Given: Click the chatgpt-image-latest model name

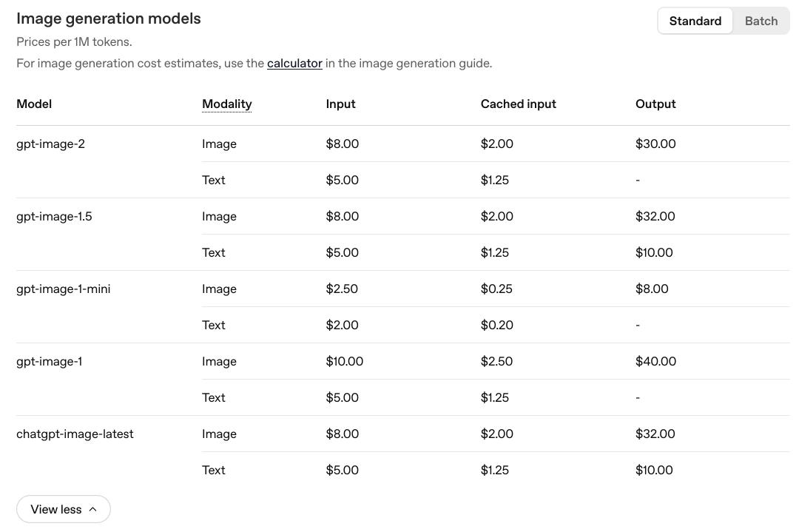Looking at the screenshot, I should coord(75,434).
